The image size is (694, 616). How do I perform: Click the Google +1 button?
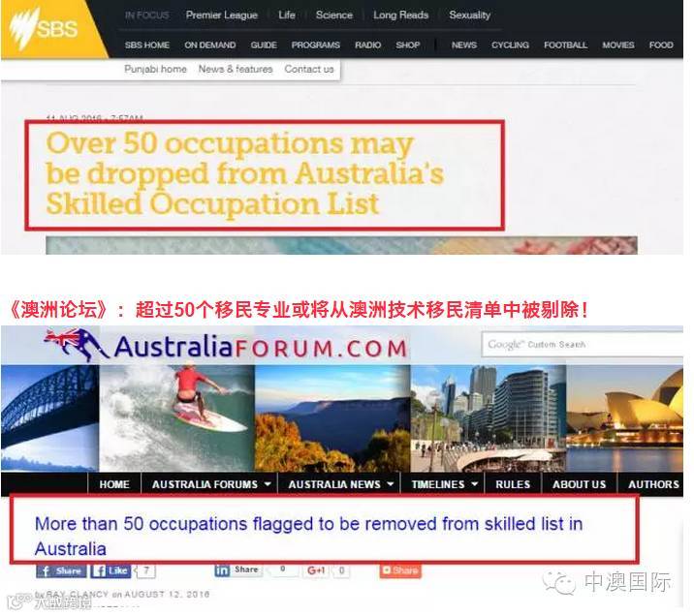(x=316, y=570)
